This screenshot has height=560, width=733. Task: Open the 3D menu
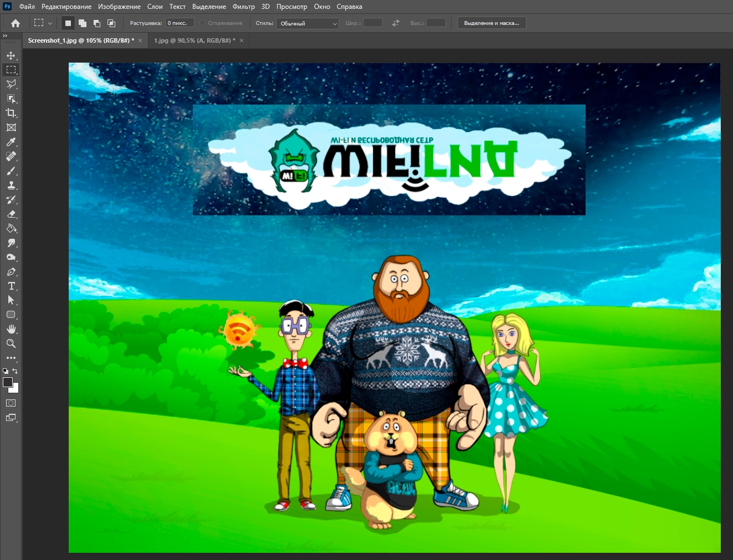point(265,7)
